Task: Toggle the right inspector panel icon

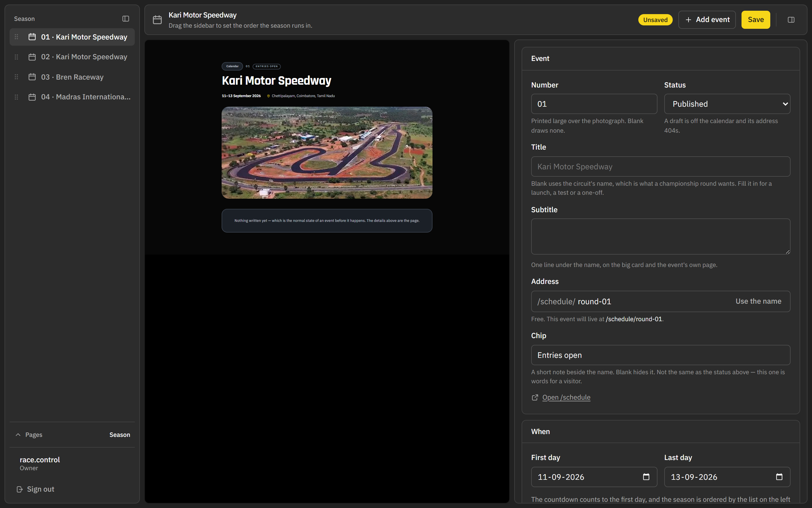Action: 791,20
